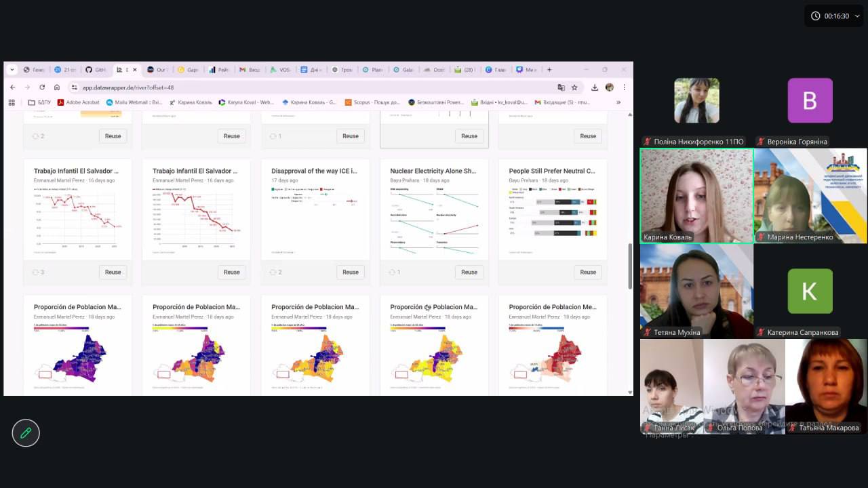This screenshot has width=868, height=488.
Task: Reuse the Nuclear Electricity Alone chart
Action: tap(469, 272)
